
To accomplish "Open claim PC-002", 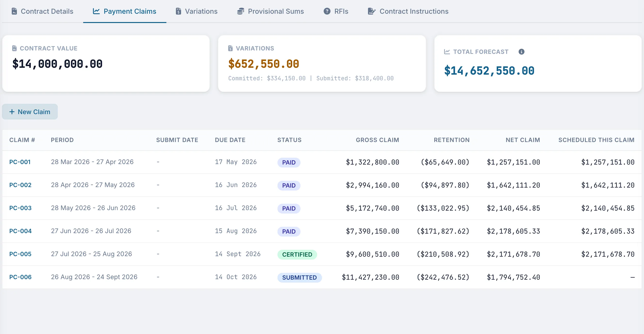I will 20,185.
